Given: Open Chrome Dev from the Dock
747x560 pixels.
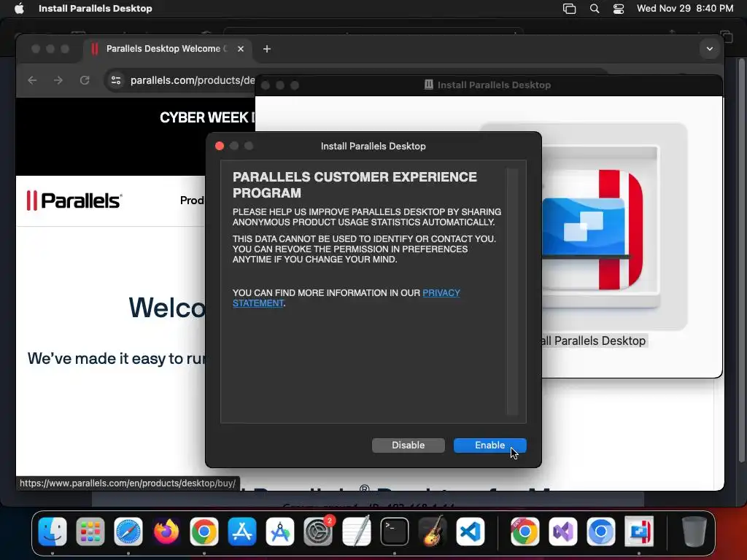Looking at the screenshot, I should pyautogui.click(x=525, y=532).
